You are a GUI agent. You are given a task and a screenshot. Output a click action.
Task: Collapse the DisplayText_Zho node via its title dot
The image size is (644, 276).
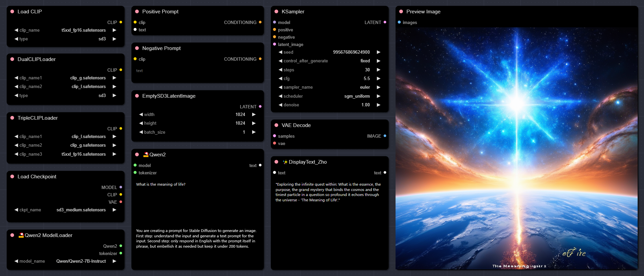click(x=276, y=162)
